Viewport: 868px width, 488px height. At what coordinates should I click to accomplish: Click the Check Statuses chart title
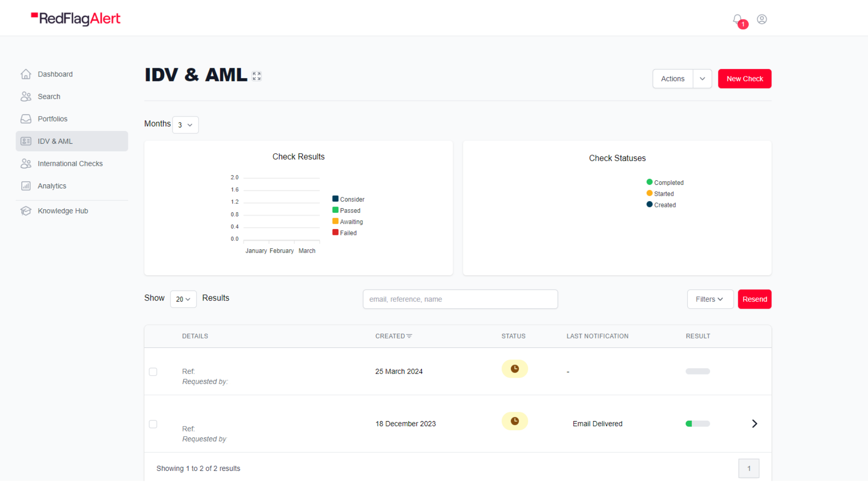coord(617,158)
